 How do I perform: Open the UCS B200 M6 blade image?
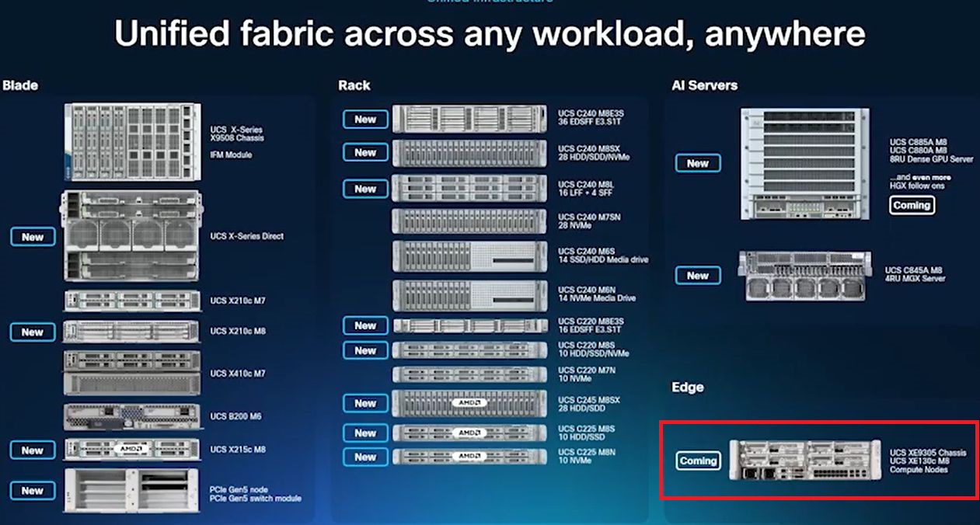point(132,416)
